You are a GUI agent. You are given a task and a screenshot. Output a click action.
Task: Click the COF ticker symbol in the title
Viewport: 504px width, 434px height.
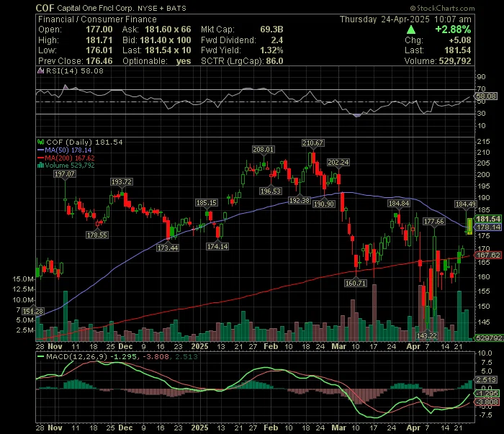[45, 8]
